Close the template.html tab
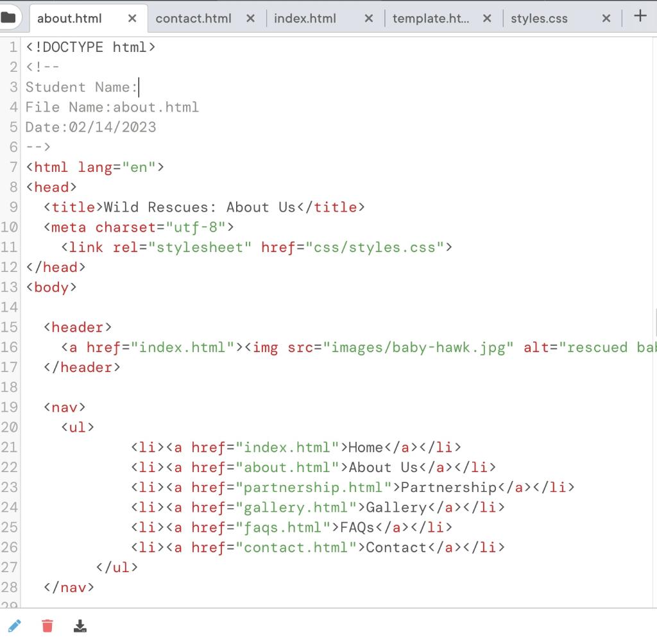 pos(487,19)
